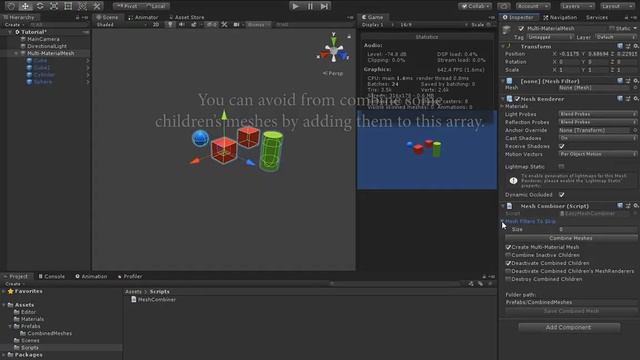Click the Step frame button

tap(324, 6)
